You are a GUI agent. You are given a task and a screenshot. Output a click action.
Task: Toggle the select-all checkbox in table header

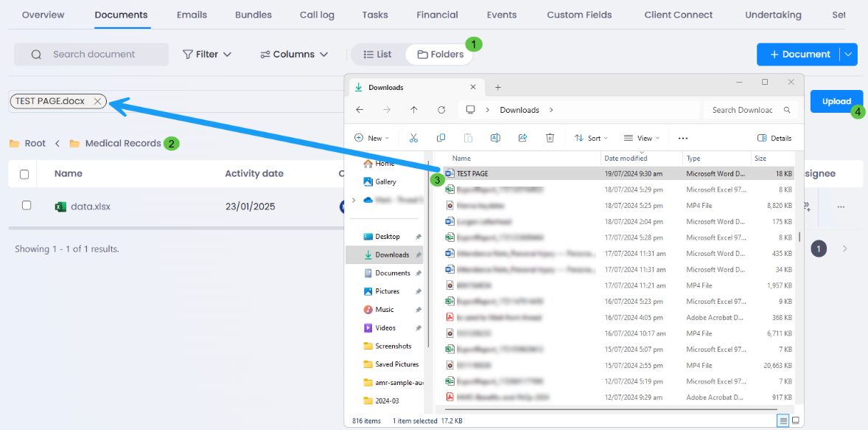pyautogui.click(x=24, y=174)
